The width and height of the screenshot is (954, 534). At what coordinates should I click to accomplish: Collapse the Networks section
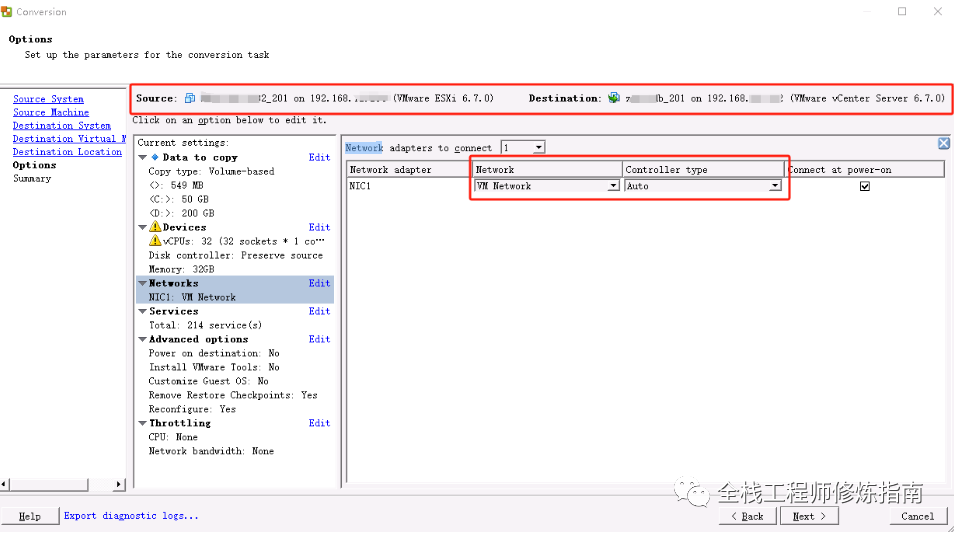coord(142,283)
